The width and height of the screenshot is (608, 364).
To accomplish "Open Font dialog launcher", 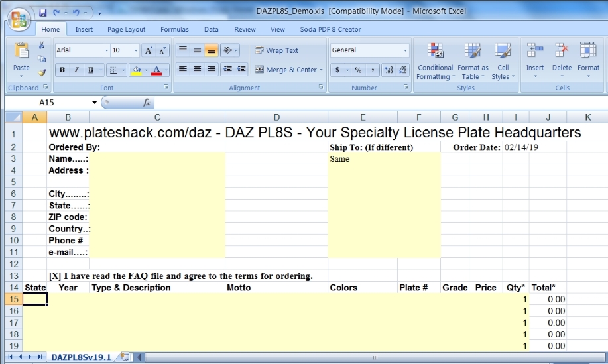I will [166, 87].
